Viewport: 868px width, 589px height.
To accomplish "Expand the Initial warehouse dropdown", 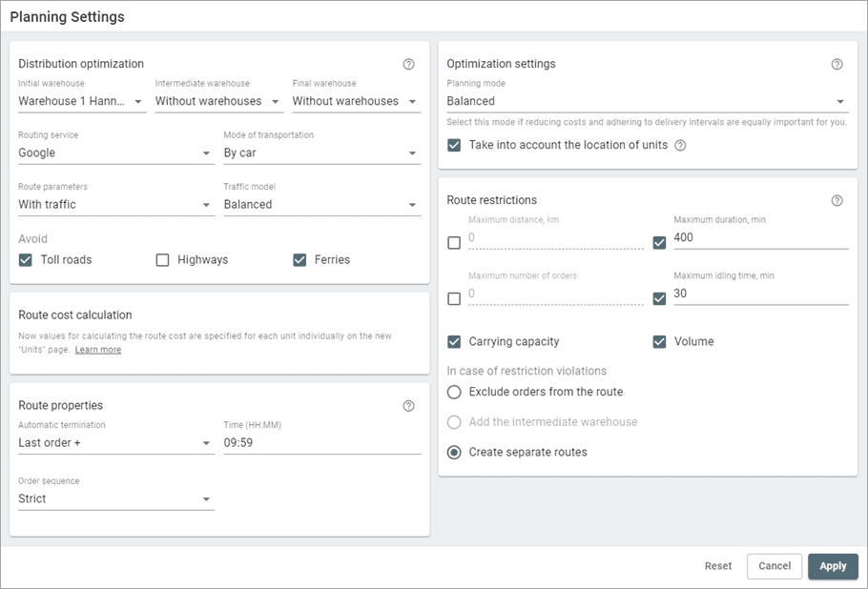I will 82,101.
